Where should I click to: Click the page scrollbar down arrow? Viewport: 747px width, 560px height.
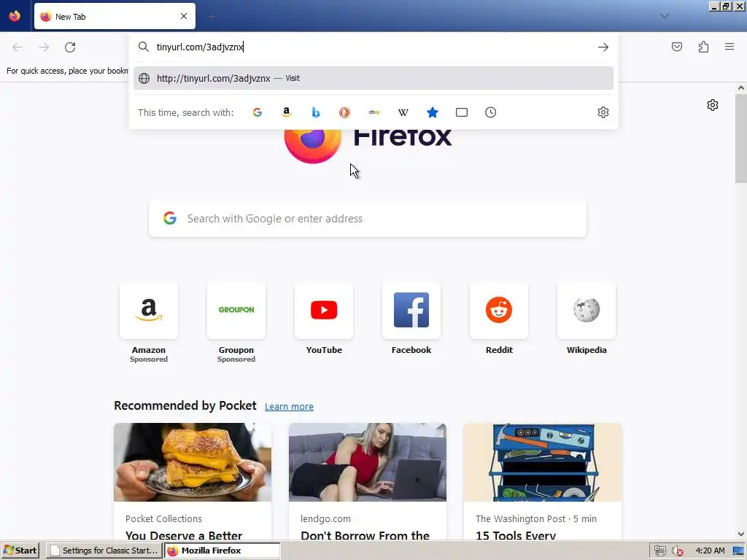point(741,534)
